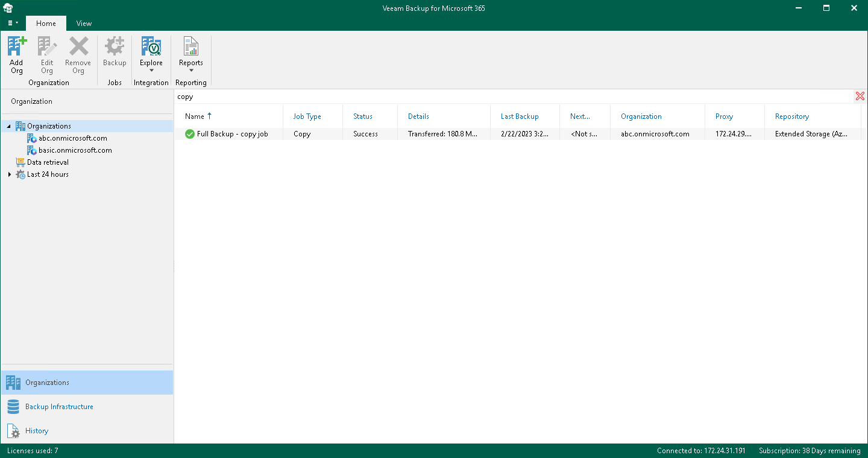Click the 'Connected to: 172.24.31.191' status text
Viewport: 868px width, 458px height.
tap(701, 451)
